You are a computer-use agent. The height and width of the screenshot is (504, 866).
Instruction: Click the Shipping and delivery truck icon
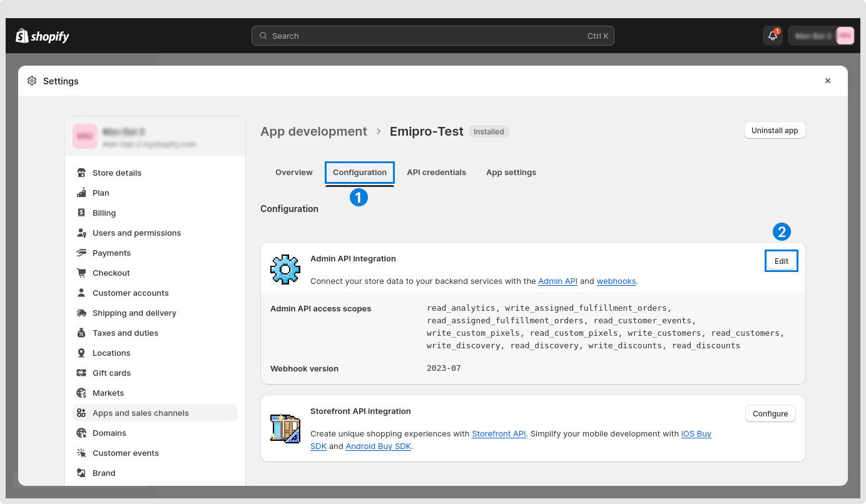(x=81, y=313)
